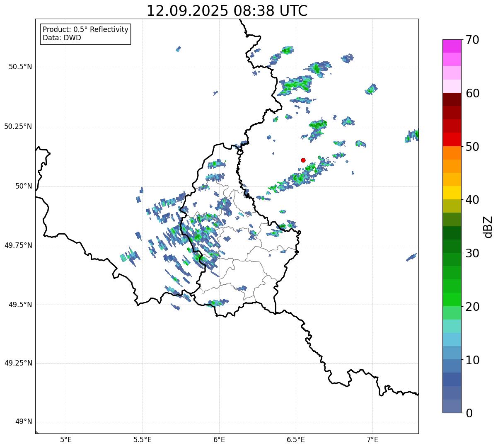The width and height of the screenshot is (498, 448).
Task: Click the latitude label 50°N
Action: [x=24, y=186]
